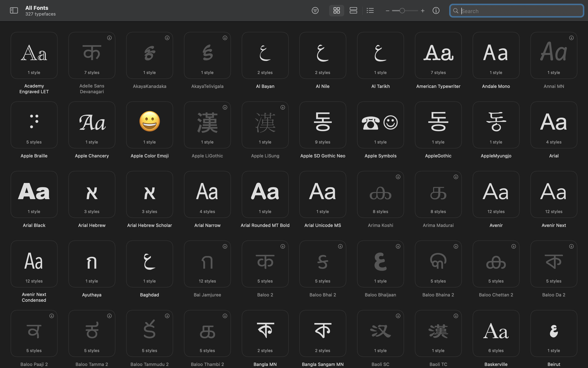Show font info panel
Viewport: 588px width, 368px height.
[x=436, y=10]
